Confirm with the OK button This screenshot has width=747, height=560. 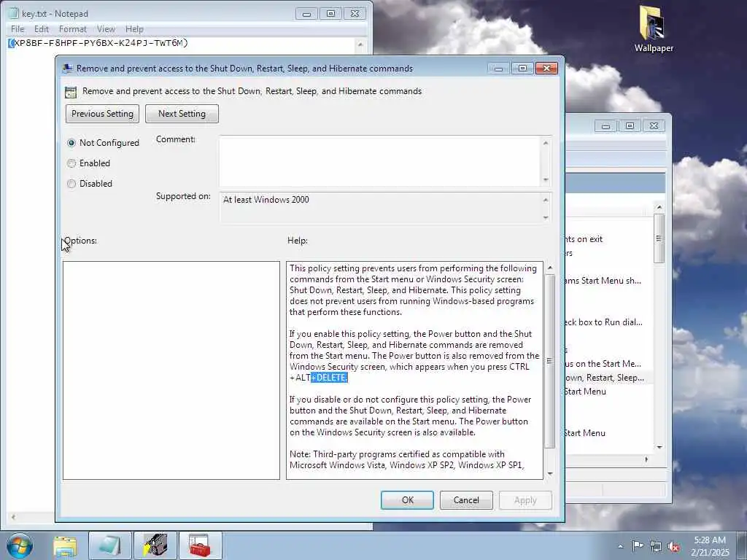[x=407, y=500]
